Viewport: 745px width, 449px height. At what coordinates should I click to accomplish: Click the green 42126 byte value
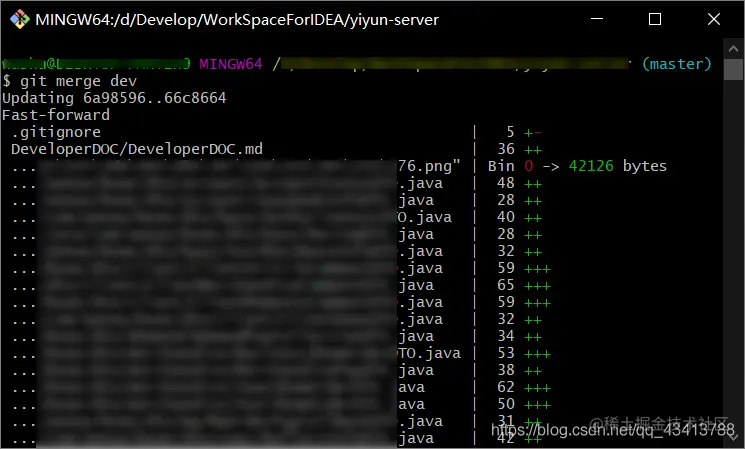pos(591,166)
